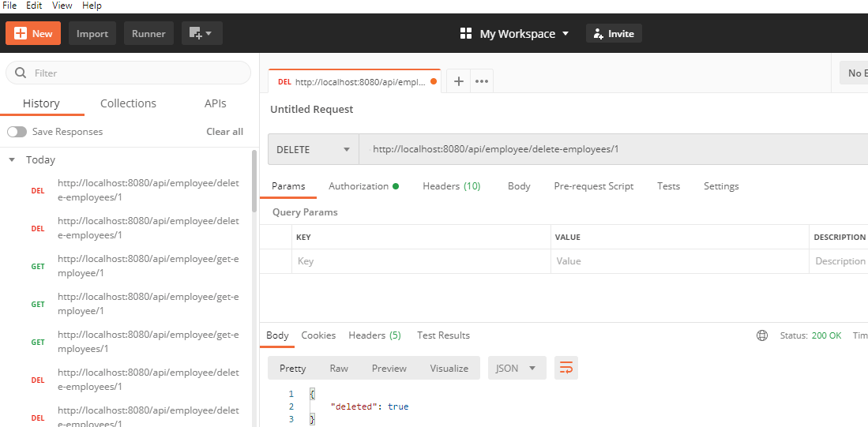Click the query param Key field
This screenshot has width=868, height=427.
tap(421, 261)
